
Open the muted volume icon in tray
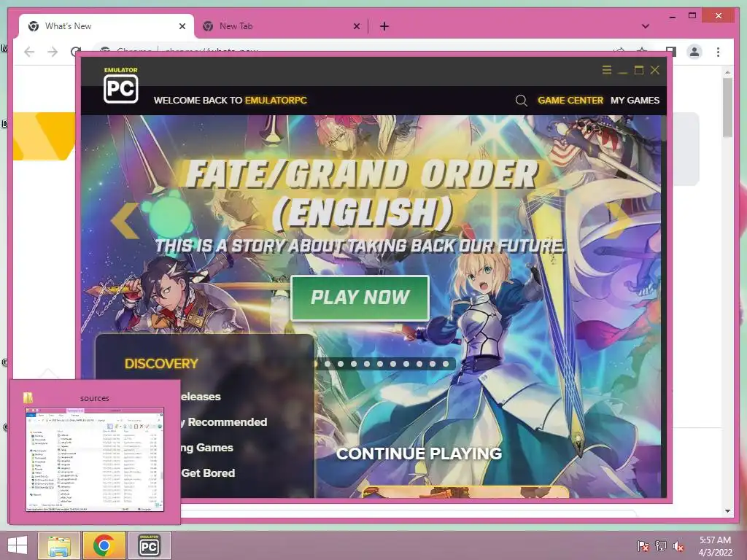678,546
